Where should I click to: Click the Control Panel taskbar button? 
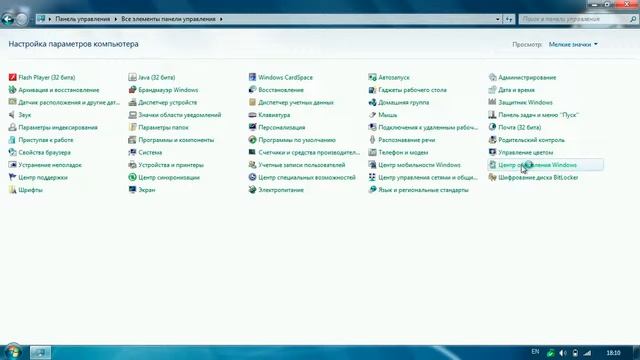40,352
